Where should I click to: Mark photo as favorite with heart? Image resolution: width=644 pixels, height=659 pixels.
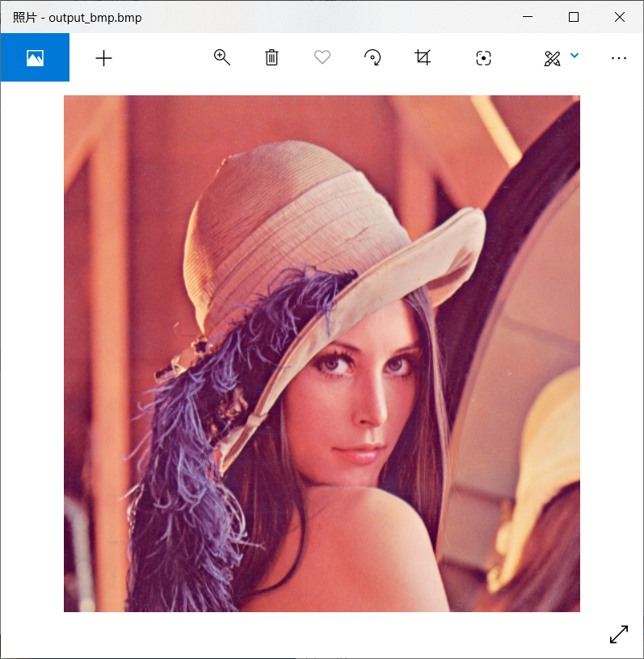pos(322,57)
